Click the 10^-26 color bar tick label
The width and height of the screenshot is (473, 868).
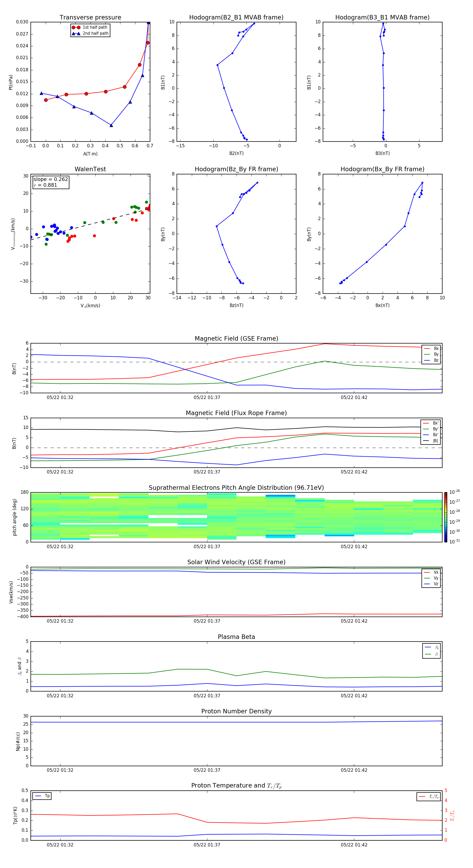coord(455,492)
